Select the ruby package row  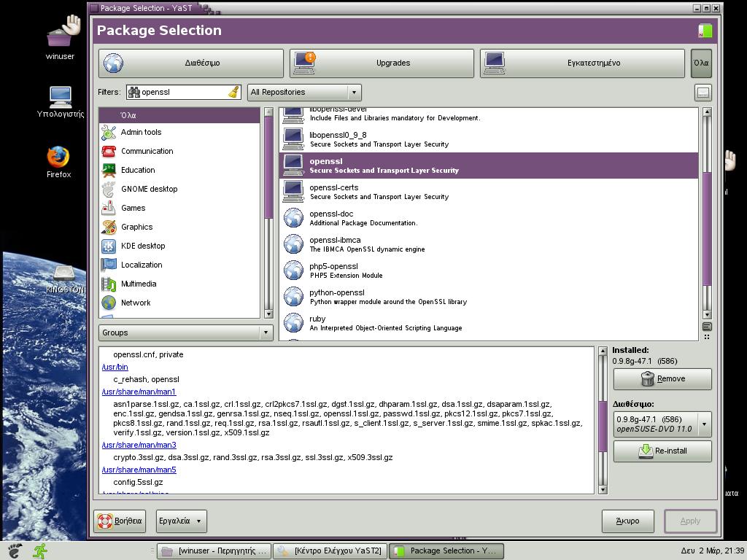click(x=489, y=323)
